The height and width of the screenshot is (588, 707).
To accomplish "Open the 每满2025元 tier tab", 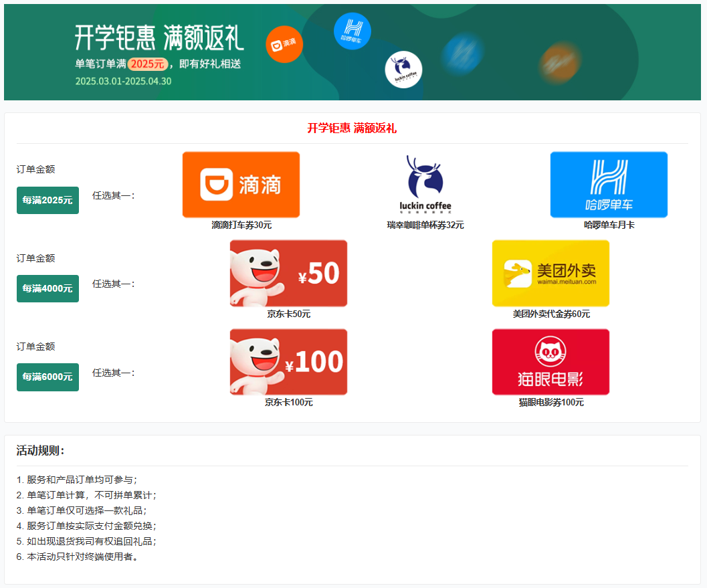I will pos(47,200).
